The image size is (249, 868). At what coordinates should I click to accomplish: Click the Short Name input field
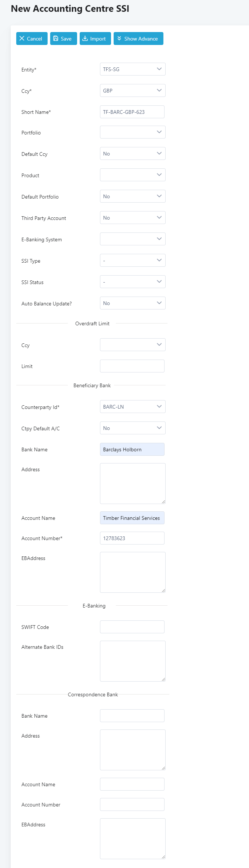click(132, 112)
